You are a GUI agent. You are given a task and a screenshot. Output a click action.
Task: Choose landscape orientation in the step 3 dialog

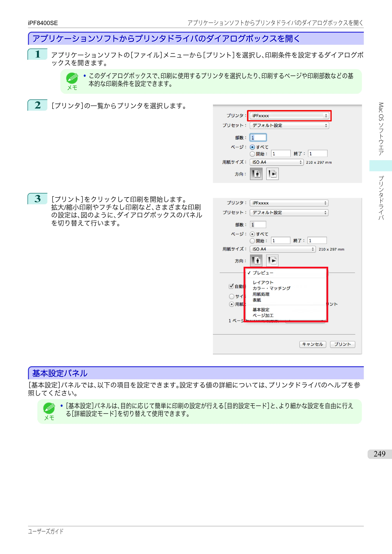point(272,261)
